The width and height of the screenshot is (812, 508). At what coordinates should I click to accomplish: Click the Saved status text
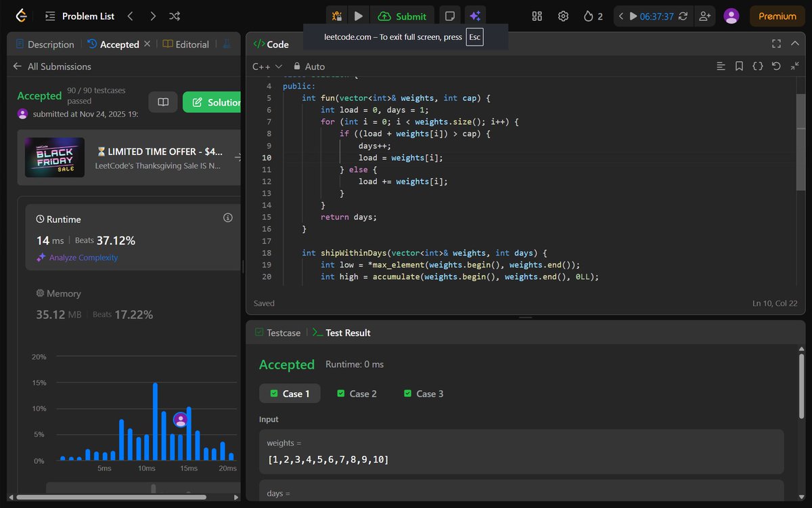pos(264,303)
